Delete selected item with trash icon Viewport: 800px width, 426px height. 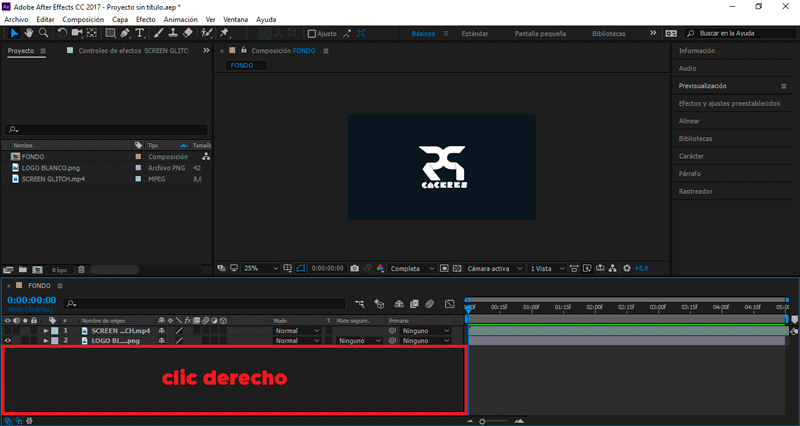point(81,269)
